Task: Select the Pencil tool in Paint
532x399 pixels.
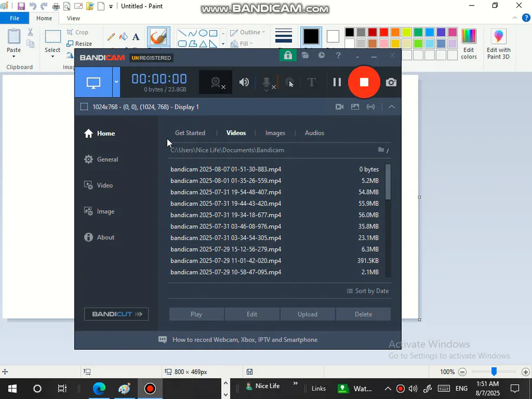Action: (x=111, y=37)
